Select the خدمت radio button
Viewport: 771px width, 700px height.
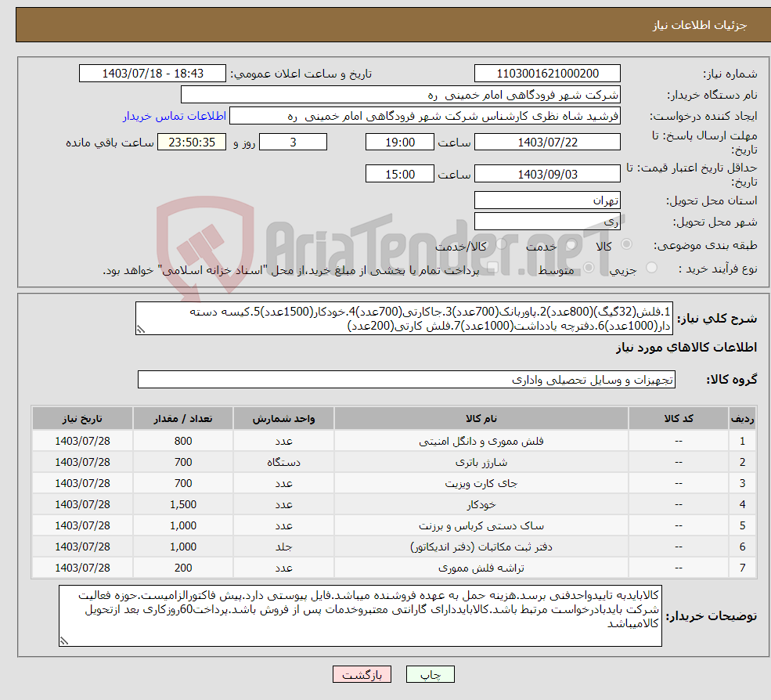point(571,244)
